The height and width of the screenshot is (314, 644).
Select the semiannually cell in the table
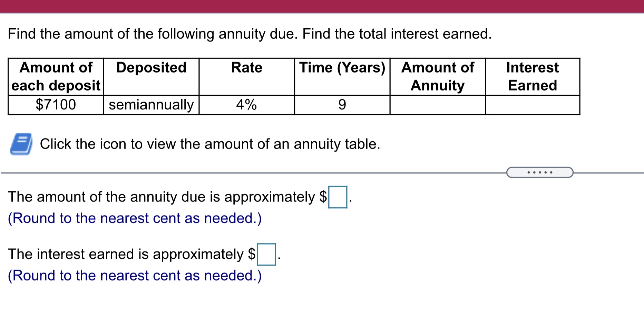[151, 104]
